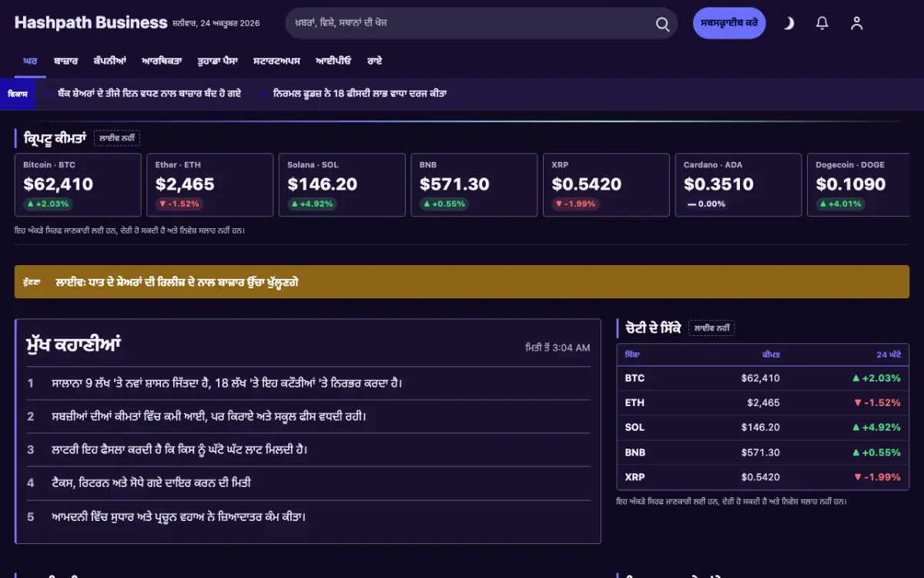Open the Bitcoin BTC price card
Screen dimensions: 924x578
78,185
